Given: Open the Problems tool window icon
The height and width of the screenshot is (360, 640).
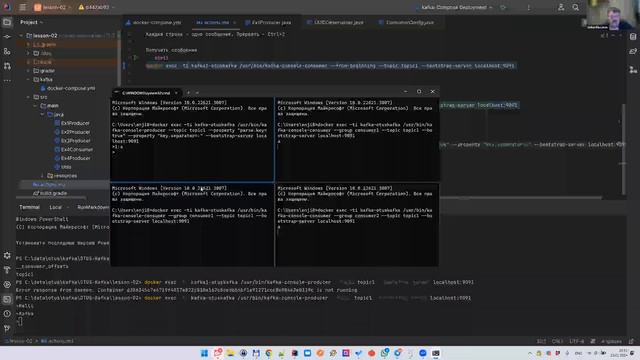Looking at the screenshot, I should (x=7, y=314).
